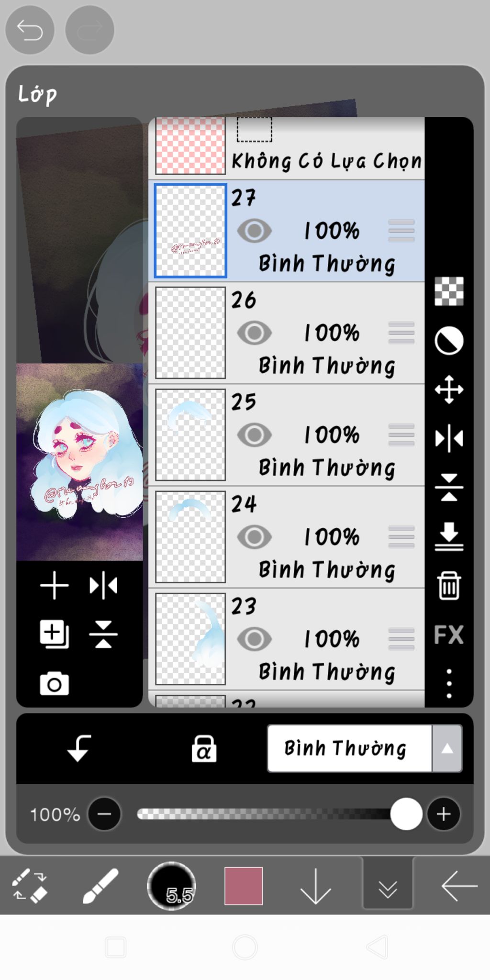Click the undo arrow button
Screen dimensions: 490x980
(x=30, y=30)
